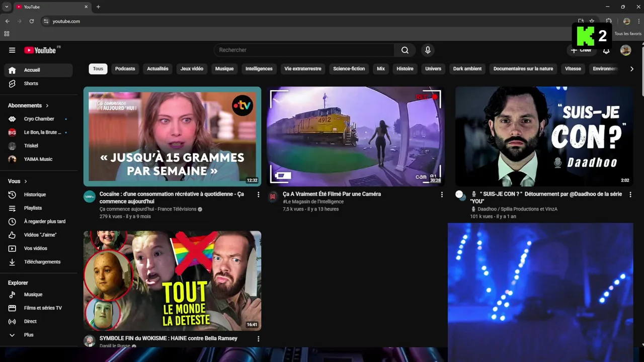
Task: Expand Vous section chevron
Action: point(26,182)
